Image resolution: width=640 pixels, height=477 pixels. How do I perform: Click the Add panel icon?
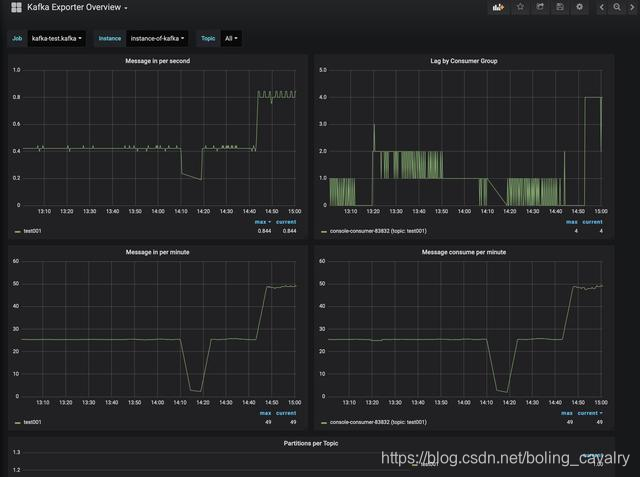click(498, 7)
